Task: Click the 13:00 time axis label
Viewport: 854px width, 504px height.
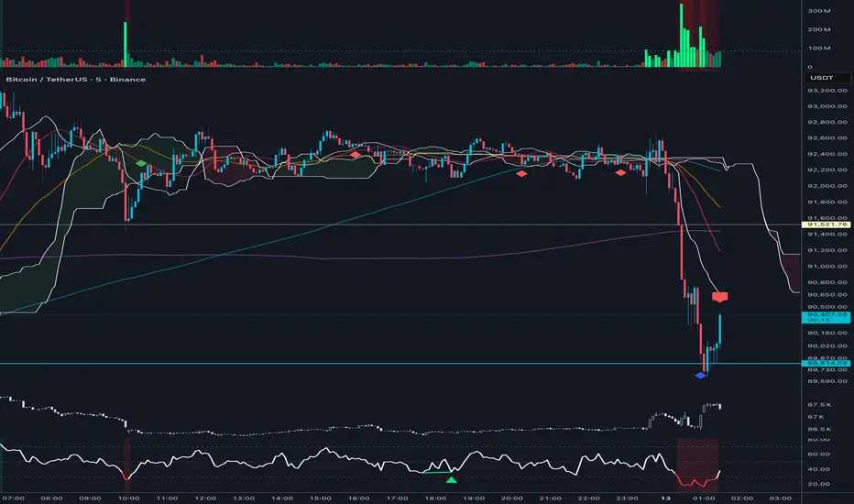Action: (244, 498)
